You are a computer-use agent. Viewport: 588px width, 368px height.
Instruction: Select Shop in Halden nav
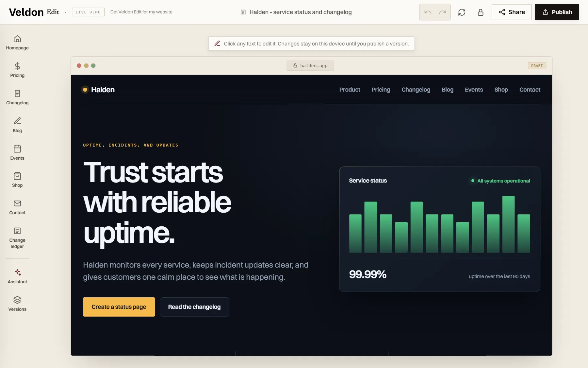pos(501,90)
